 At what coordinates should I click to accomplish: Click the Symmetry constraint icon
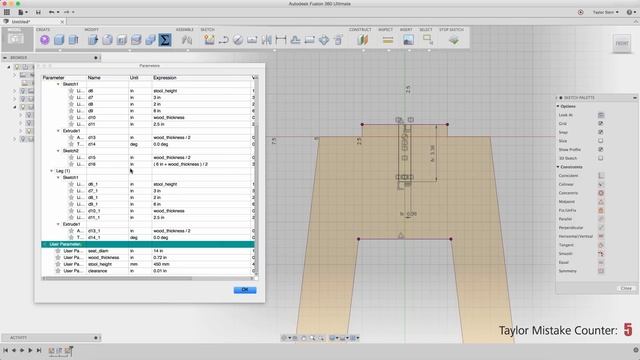(x=601, y=271)
